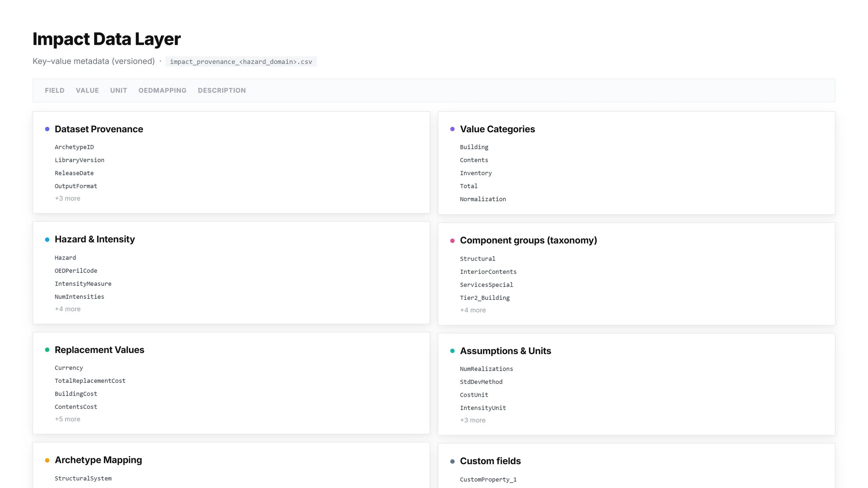Click the orange dot beside Archetype Mapping
The height and width of the screenshot is (488, 868).
coord(47,460)
